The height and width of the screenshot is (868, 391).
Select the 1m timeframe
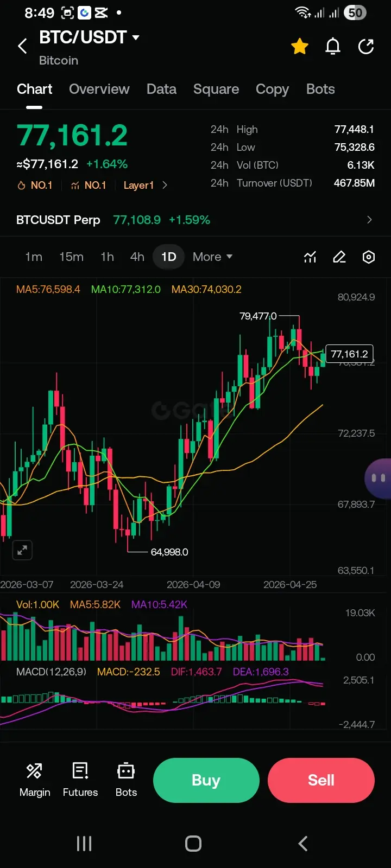[34, 257]
